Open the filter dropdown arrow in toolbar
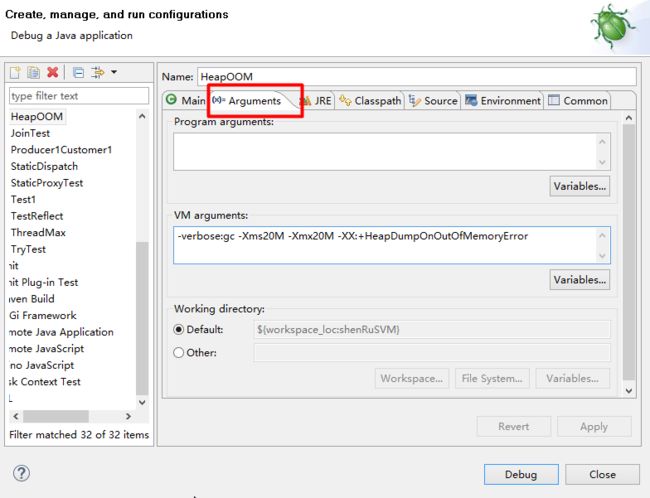650x498 pixels. (114, 72)
